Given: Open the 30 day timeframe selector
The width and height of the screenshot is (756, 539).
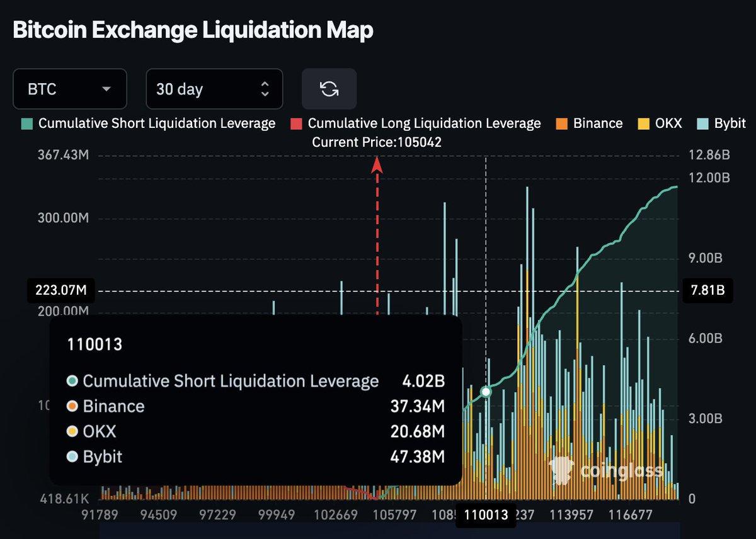Looking at the screenshot, I should click(214, 89).
